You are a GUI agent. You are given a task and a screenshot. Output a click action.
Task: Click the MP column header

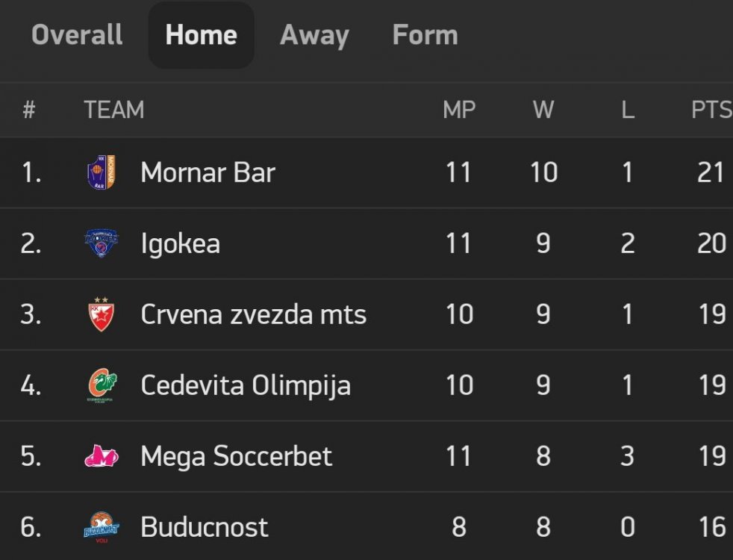click(458, 110)
